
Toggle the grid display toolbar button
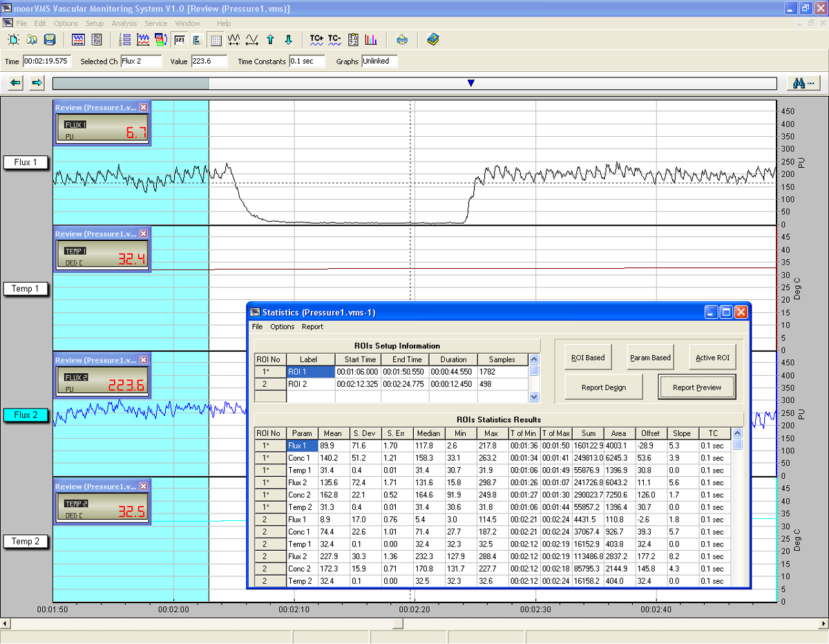coord(216,39)
